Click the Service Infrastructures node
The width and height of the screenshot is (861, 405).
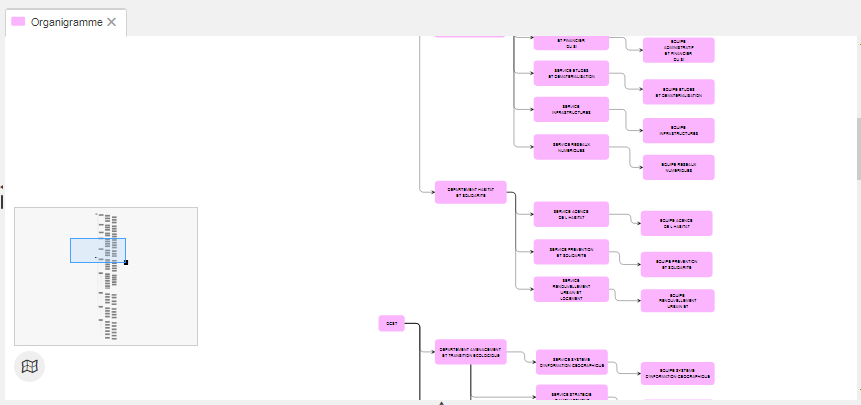tap(571, 109)
